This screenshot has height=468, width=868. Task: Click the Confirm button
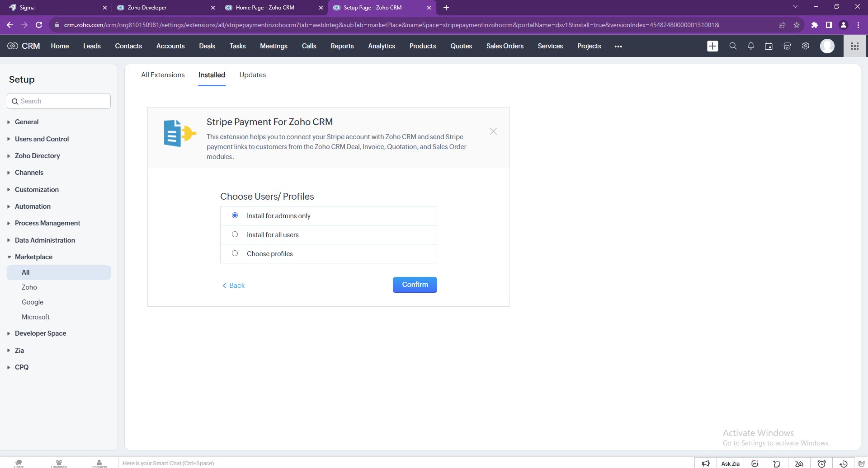(415, 285)
